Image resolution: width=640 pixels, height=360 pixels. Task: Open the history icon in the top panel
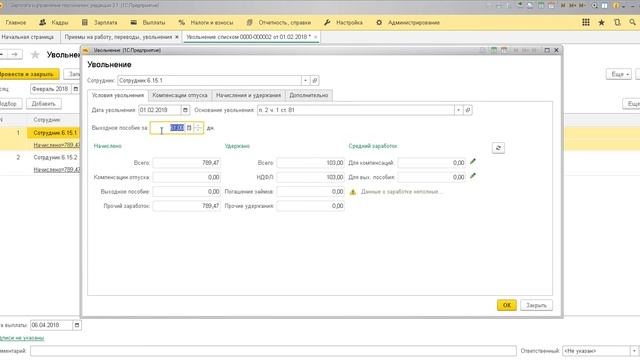point(617,22)
